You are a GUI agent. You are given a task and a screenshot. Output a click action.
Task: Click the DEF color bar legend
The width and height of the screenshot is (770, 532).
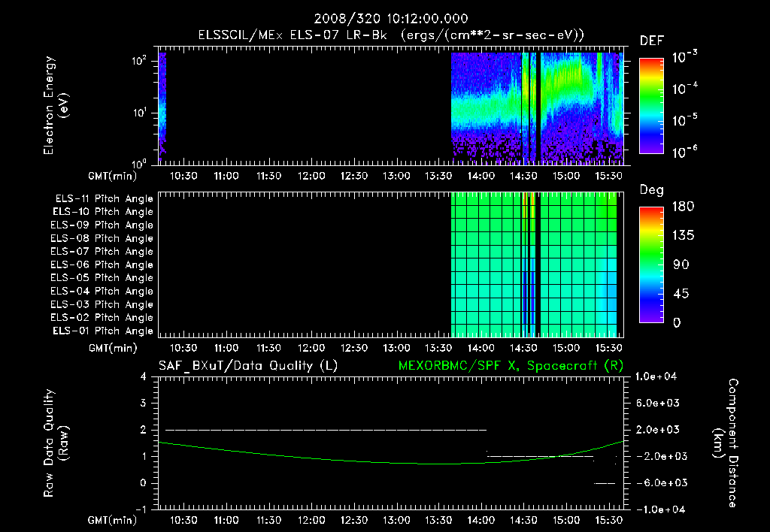[651, 105]
